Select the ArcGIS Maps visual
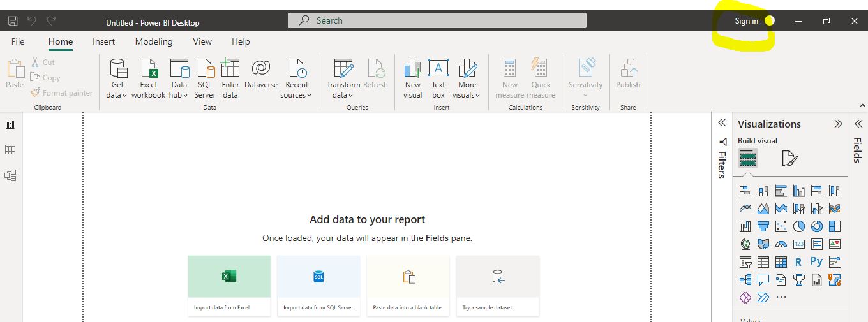 coord(834,279)
